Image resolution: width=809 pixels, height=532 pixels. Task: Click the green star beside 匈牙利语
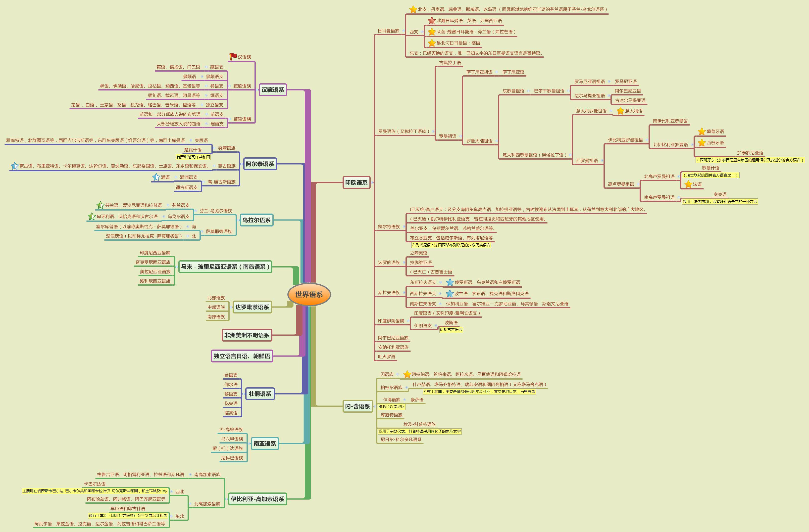(x=92, y=216)
